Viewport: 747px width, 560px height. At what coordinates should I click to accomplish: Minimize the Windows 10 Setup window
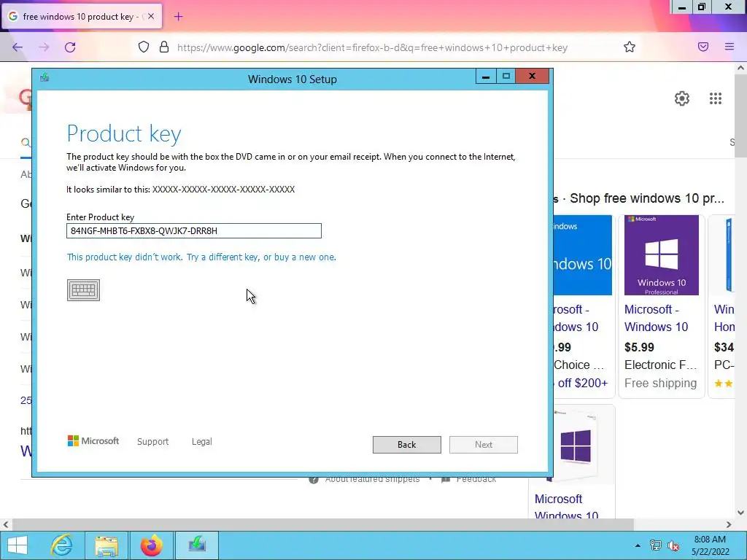coord(486,76)
